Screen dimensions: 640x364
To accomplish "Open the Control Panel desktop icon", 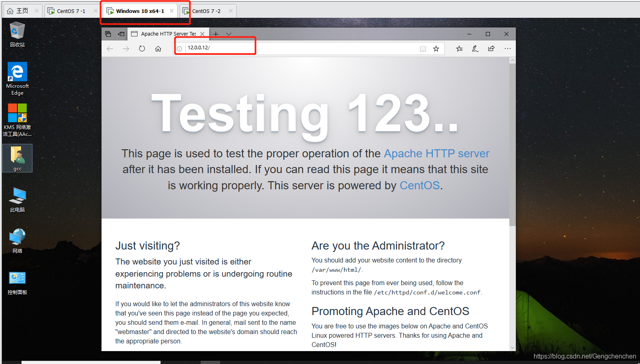I will [17, 283].
